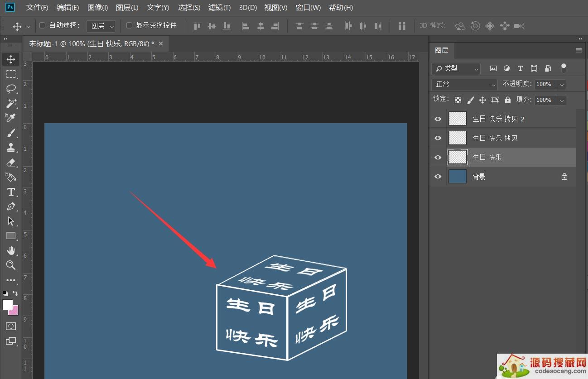
Task: Switch to the 图层 panel tab
Action: pos(441,50)
